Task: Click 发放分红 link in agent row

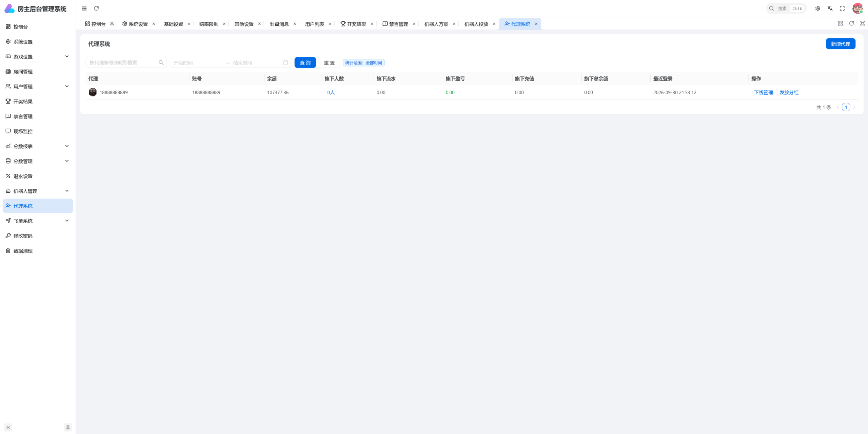Action: (x=789, y=92)
